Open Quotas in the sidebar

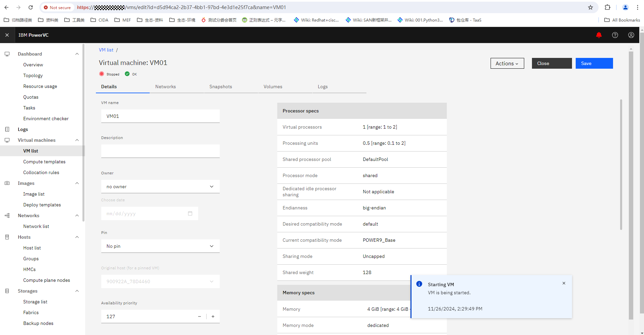[x=31, y=97]
